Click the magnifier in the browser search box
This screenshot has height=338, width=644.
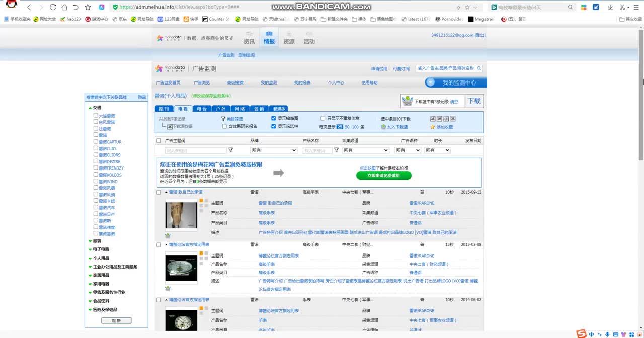click(x=570, y=7)
